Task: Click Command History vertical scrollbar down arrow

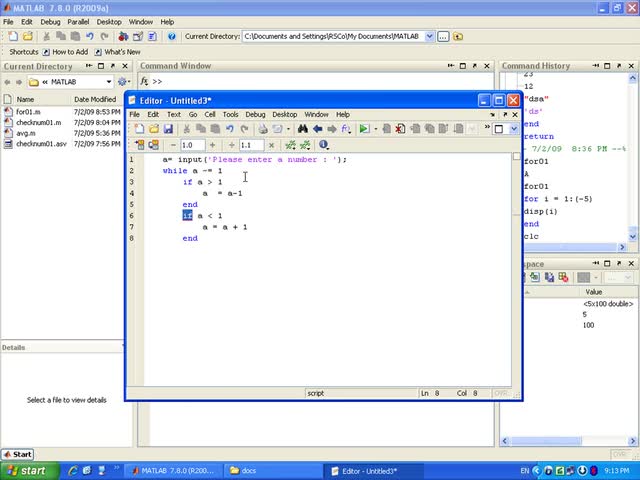Action: click(x=632, y=236)
